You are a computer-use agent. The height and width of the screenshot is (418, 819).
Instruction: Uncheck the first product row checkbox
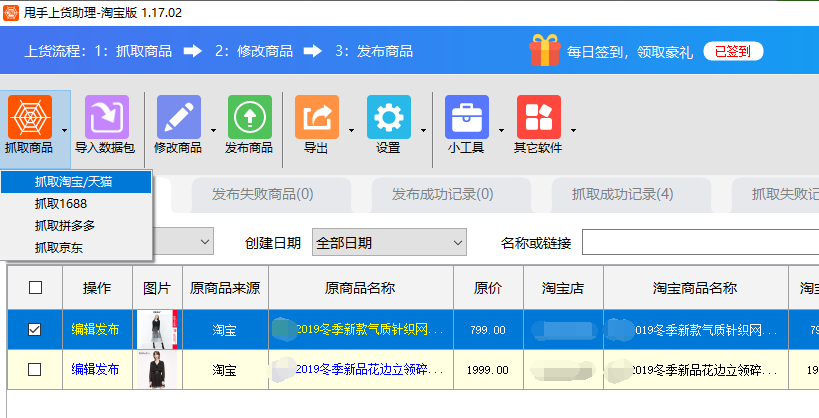click(34, 329)
